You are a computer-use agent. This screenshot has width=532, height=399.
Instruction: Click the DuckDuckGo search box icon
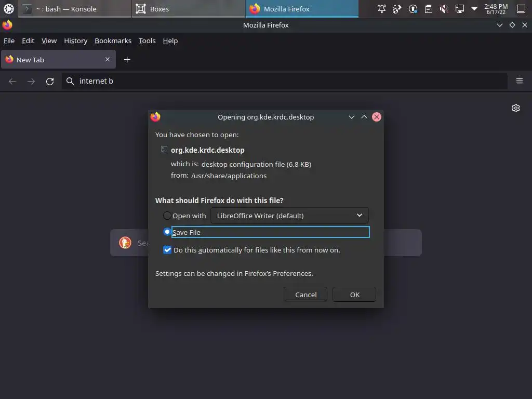coord(125,243)
